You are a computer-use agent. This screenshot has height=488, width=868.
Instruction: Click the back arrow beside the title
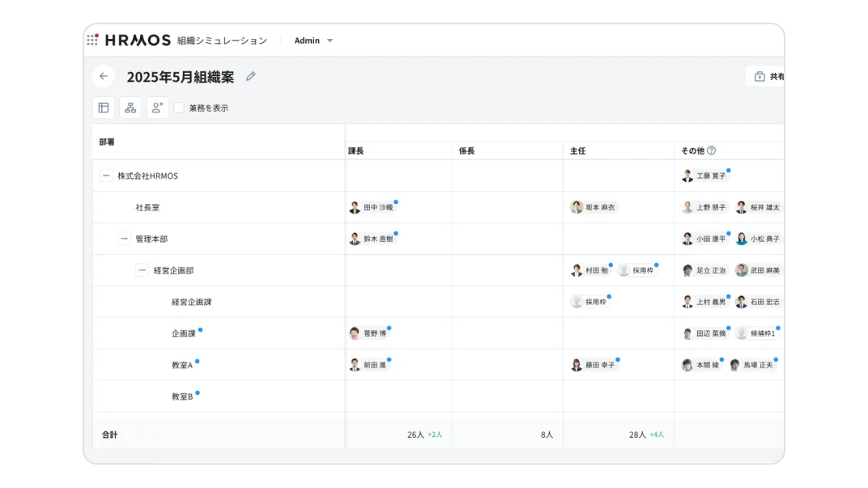[x=103, y=75]
